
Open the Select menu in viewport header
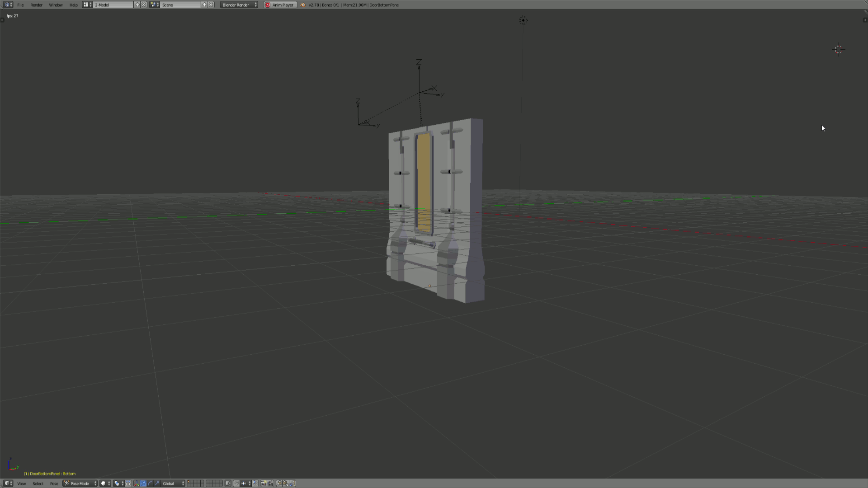pyautogui.click(x=38, y=483)
